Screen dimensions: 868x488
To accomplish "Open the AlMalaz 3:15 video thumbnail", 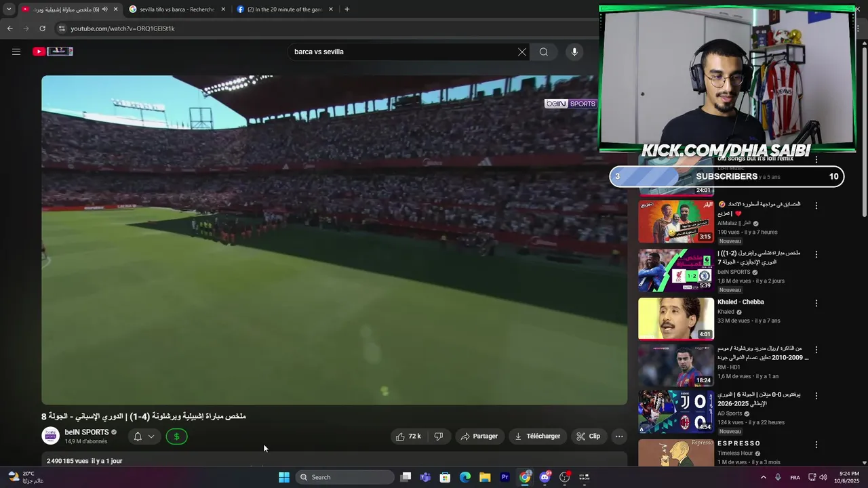I will point(675,221).
